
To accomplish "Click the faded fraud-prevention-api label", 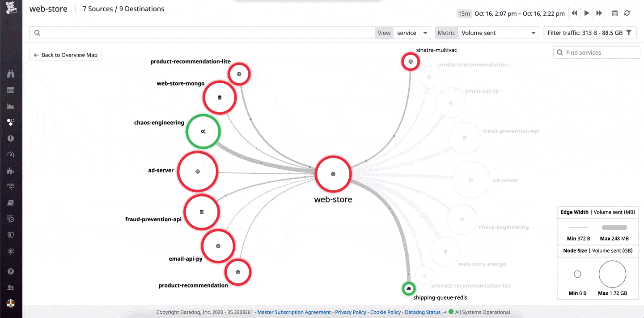I will point(511,131).
